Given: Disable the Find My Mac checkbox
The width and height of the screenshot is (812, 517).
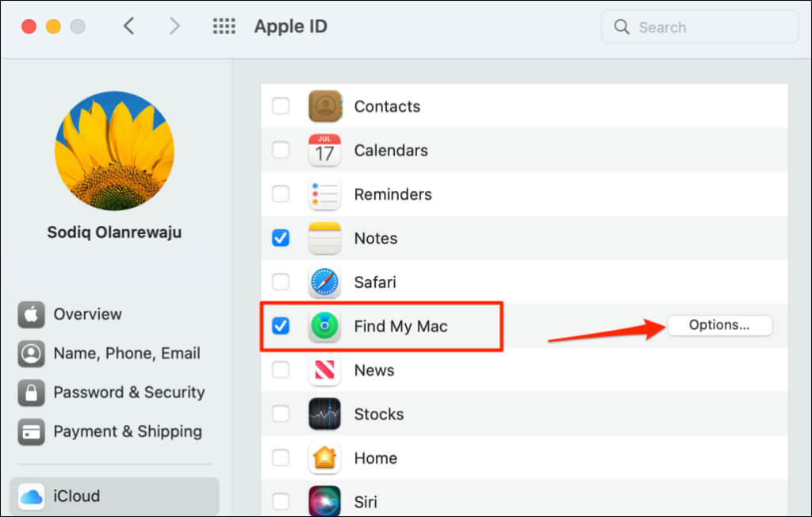Looking at the screenshot, I should [x=281, y=326].
